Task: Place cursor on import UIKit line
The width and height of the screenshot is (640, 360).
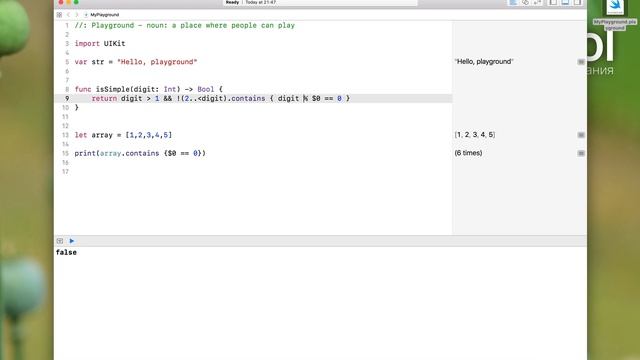Action: pos(100,44)
